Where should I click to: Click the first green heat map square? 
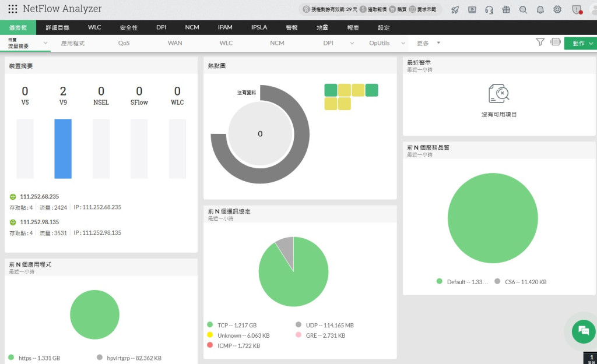(x=331, y=90)
